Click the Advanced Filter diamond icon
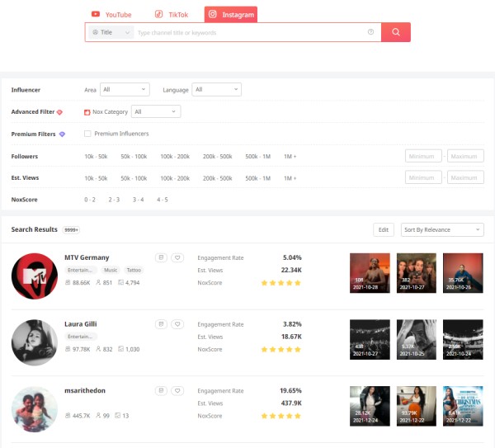 pos(59,111)
